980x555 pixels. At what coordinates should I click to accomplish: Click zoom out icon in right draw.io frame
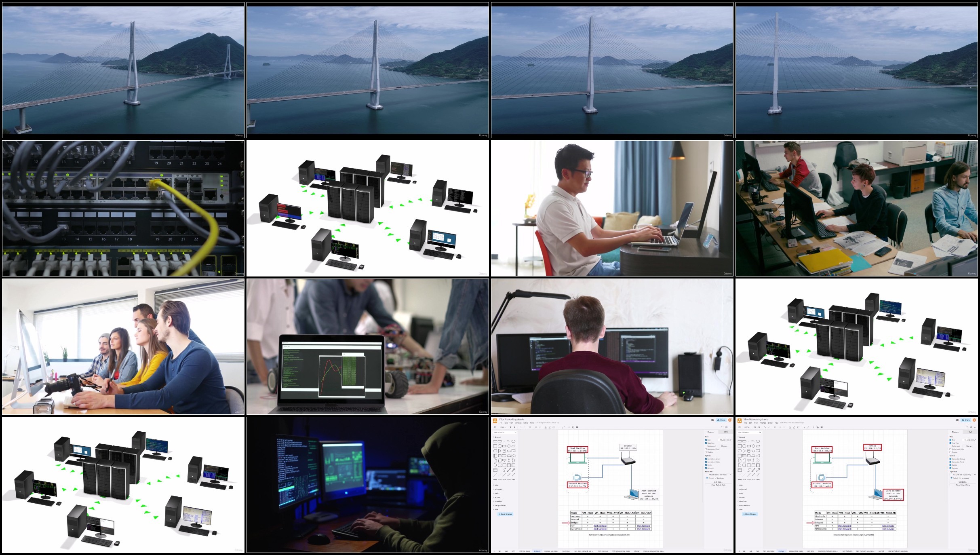[759, 427]
